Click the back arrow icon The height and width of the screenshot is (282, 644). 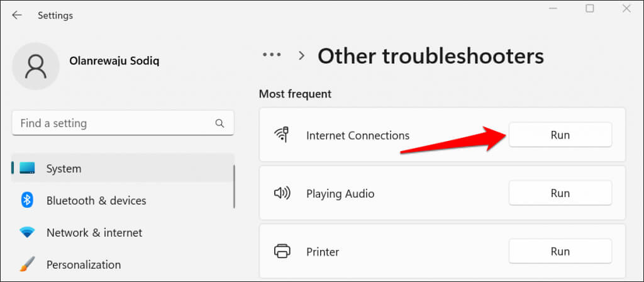(x=17, y=15)
